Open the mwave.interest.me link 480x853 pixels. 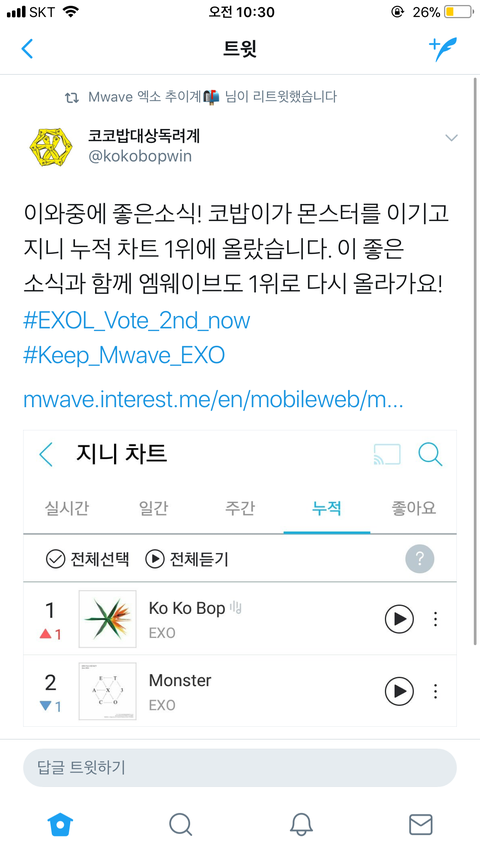(x=213, y=400)
